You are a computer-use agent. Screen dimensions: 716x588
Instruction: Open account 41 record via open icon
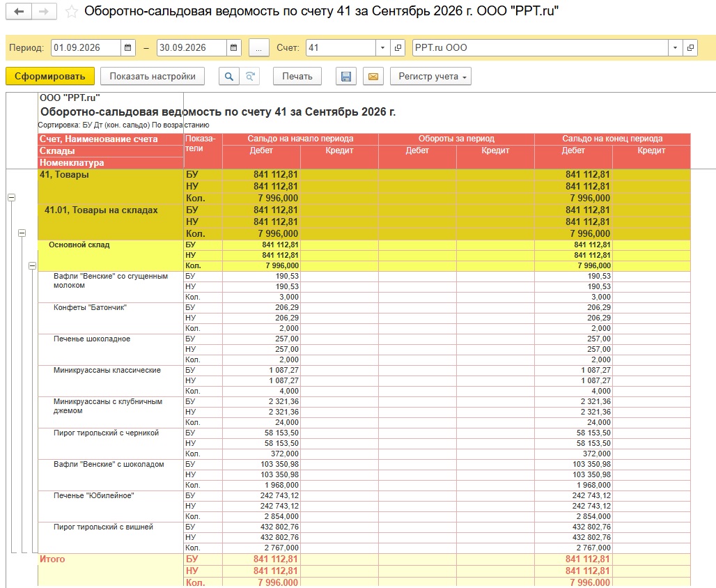coord(398,47)
